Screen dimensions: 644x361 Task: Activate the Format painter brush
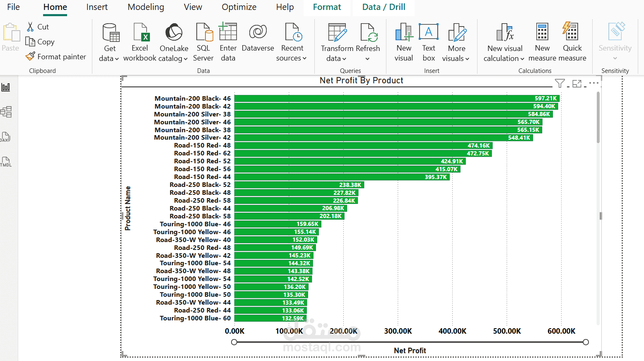click(x=30, y=56)
